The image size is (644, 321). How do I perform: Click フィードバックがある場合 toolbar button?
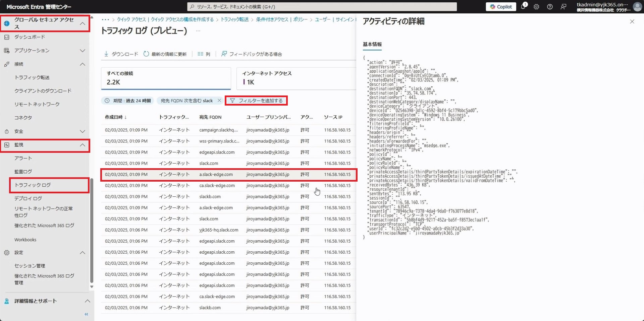pos(252,54)
